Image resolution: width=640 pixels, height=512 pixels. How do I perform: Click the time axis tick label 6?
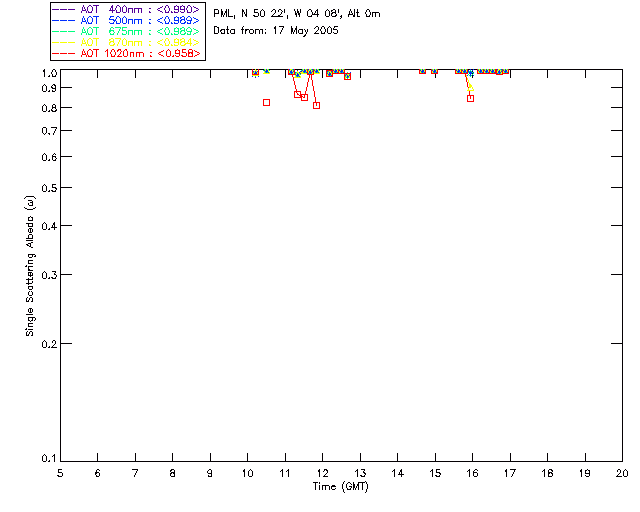[x=98, y=473]
